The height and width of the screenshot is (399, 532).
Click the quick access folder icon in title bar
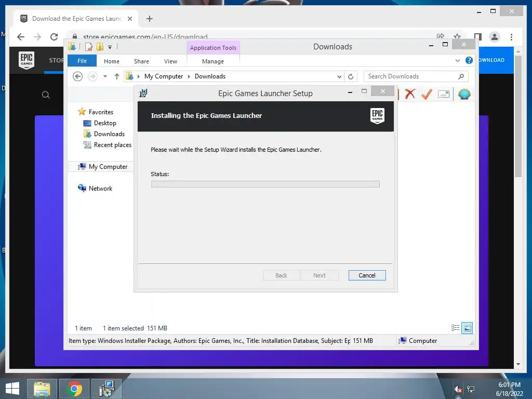(72, 46)
